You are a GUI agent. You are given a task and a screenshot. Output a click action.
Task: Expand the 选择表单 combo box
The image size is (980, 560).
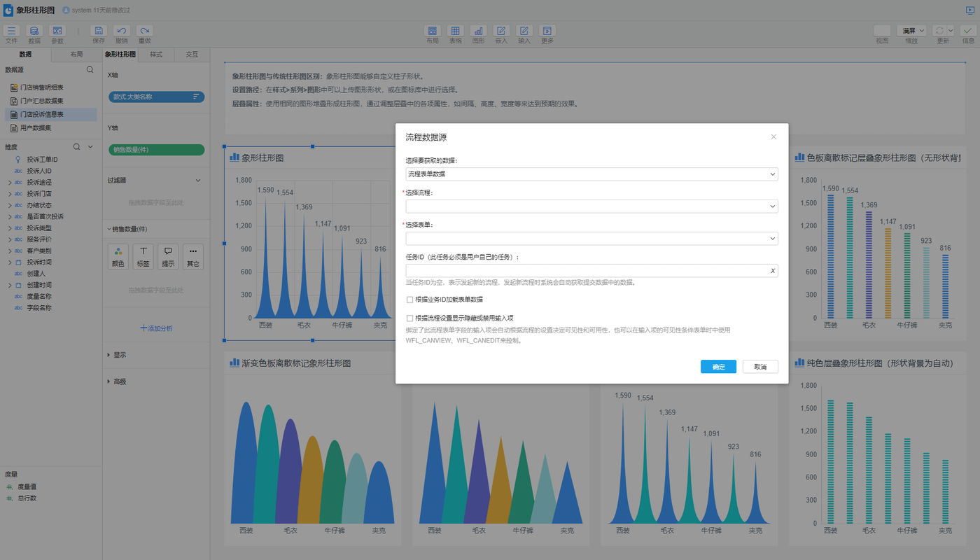coord(591,239)
